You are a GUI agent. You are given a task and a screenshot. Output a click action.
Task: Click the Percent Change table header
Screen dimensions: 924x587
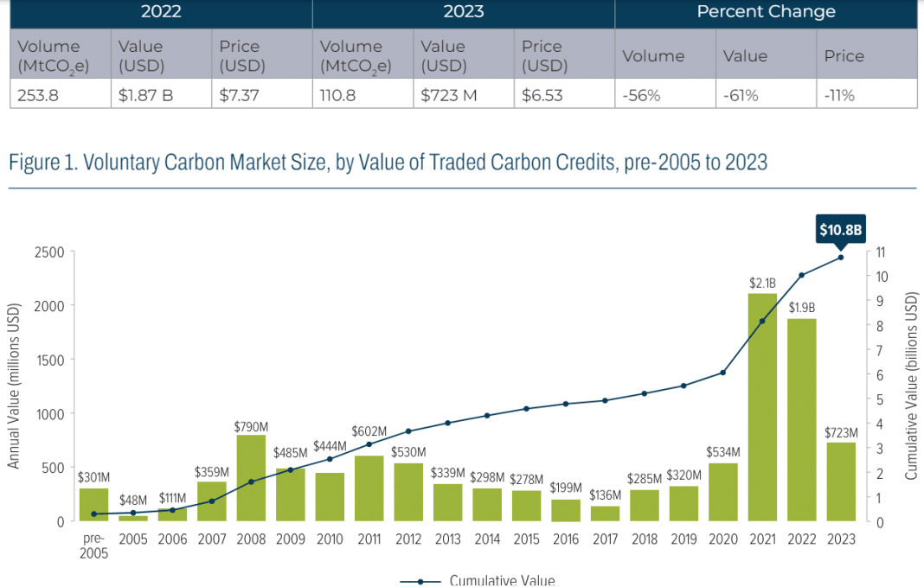[766, 12]
